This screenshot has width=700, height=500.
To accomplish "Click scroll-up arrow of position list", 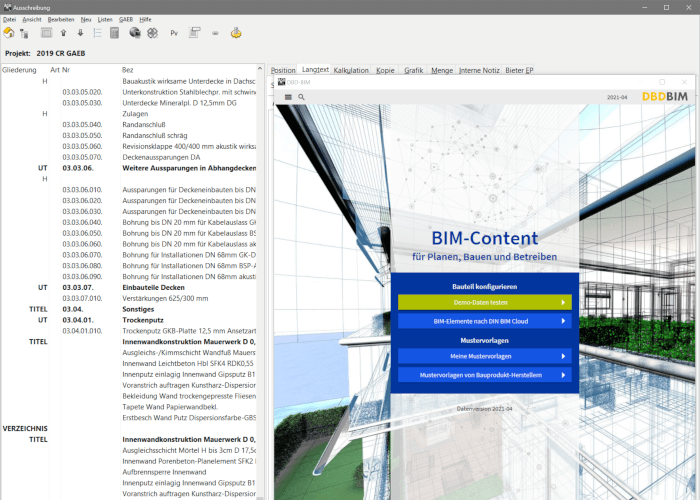I will click(260, 69).
